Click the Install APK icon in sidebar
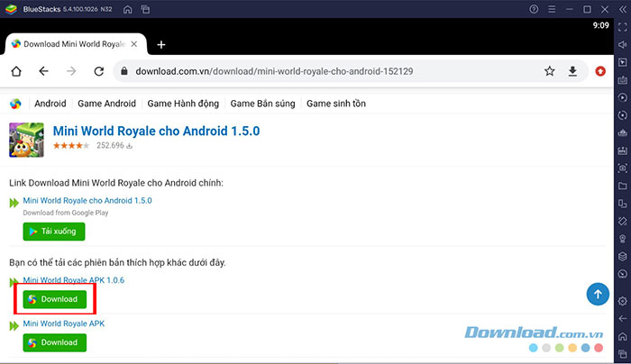Screen dimensions: 631x364 point(623,150)
